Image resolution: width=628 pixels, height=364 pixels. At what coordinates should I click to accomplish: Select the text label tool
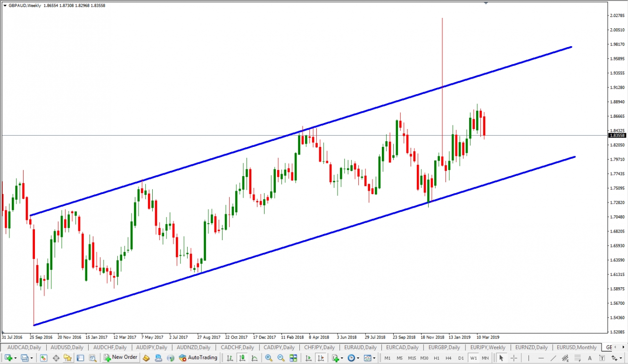[x=602, y=358]
